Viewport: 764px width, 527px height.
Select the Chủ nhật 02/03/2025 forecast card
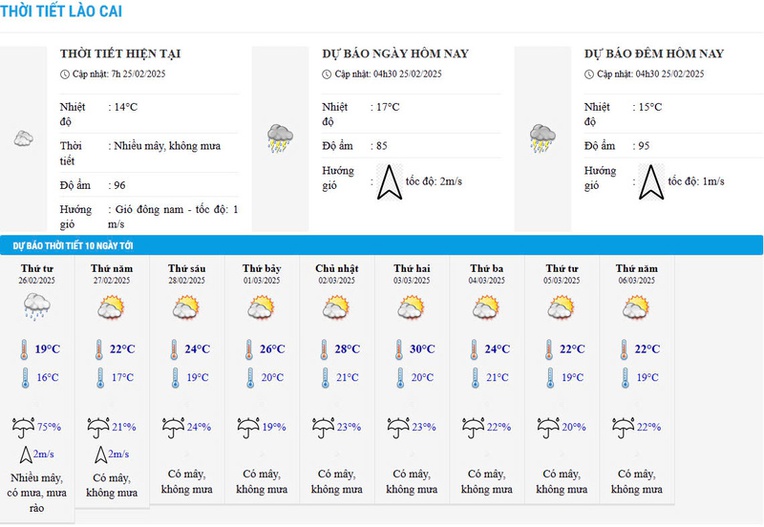[x=337, y=380]
